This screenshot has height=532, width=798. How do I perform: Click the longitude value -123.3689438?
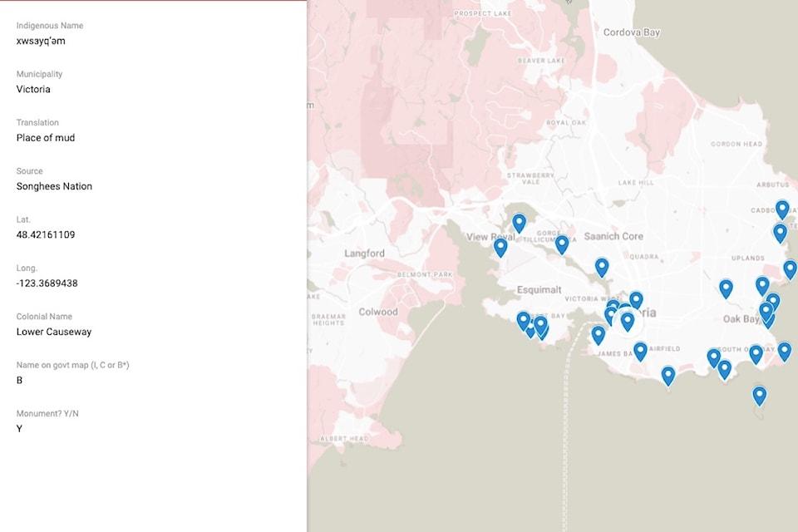click(x=47, y=283)
